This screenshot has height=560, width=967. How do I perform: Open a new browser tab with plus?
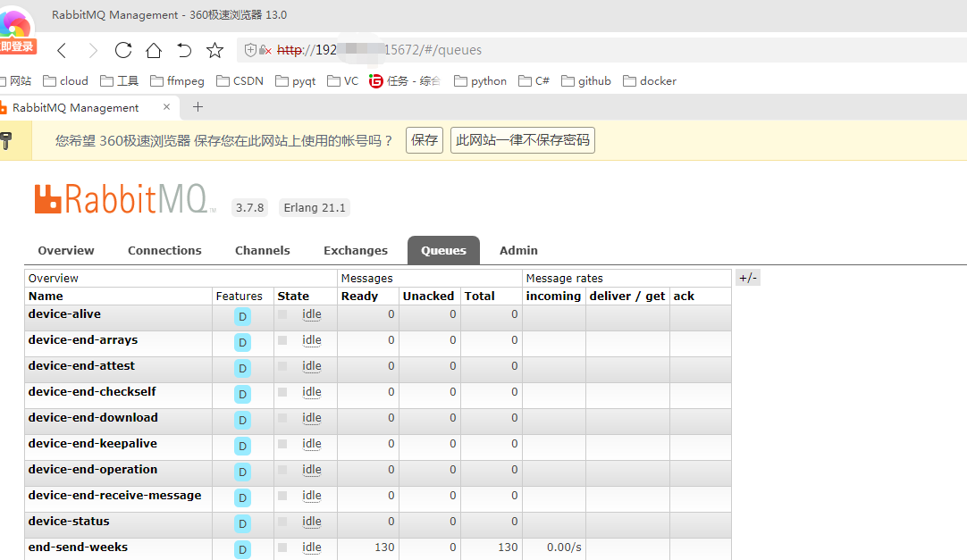(198, 107)
